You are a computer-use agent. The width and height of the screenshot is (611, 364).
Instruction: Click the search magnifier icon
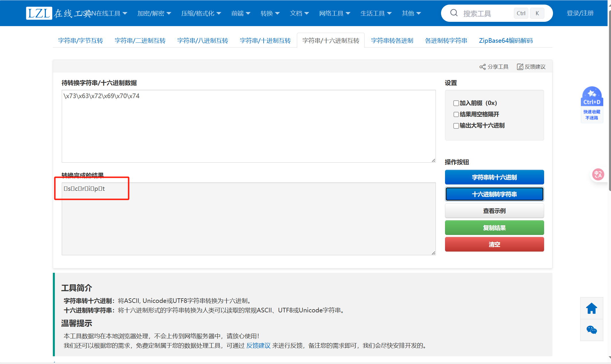coord(454,13)
